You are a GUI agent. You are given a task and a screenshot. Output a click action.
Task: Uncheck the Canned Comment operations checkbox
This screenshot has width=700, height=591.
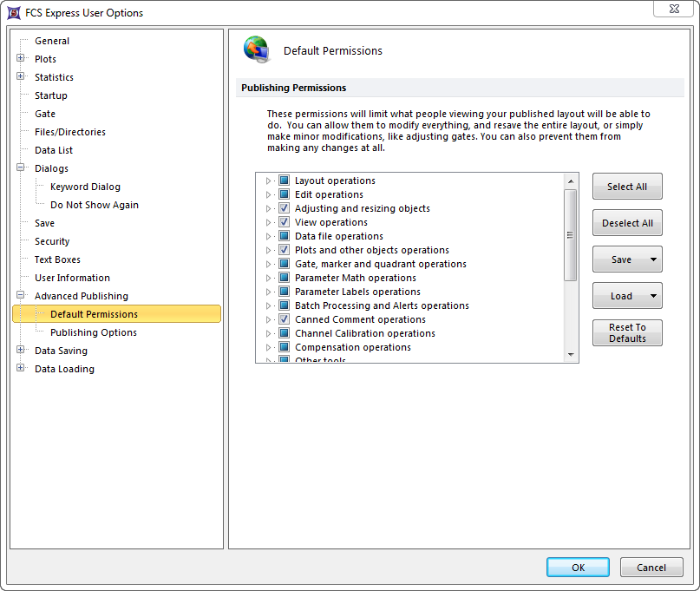click(284, 319)
